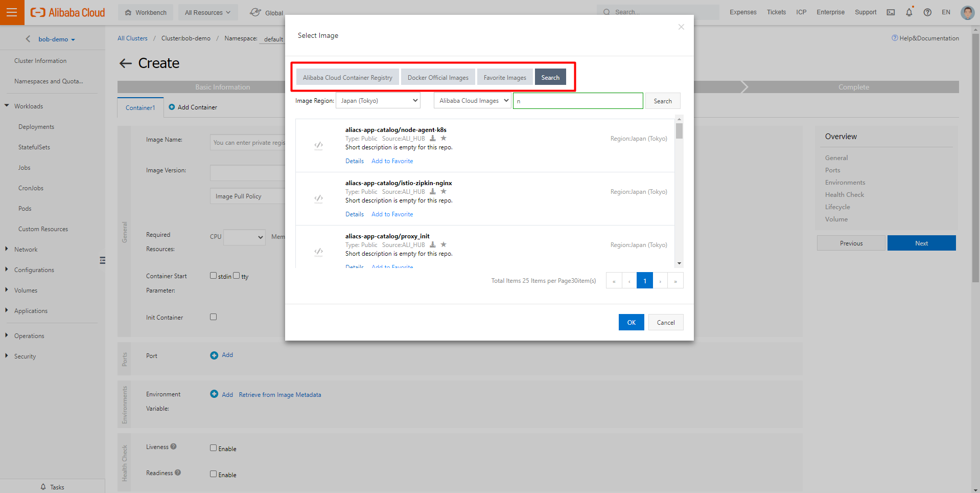Screen dimensions: 980x493
Task: Open the All Resources dropdown
Action: [208, 12]
